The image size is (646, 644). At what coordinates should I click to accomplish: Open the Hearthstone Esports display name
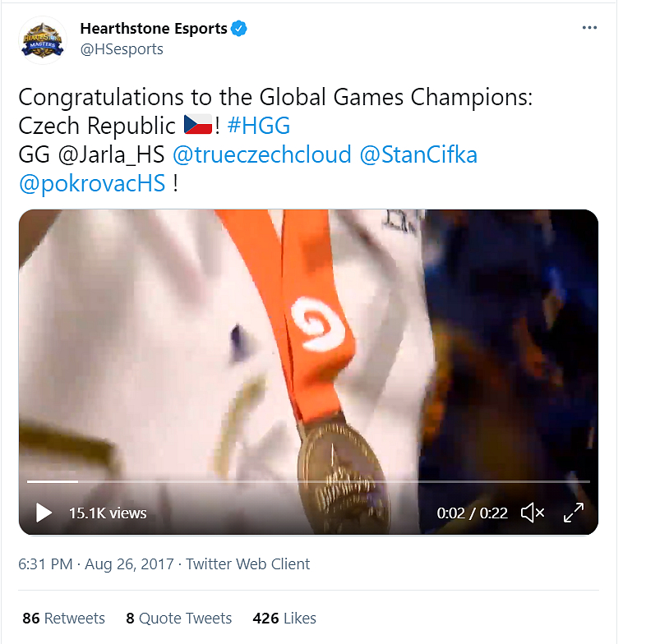pyautogui.click(x=154, y=29)
